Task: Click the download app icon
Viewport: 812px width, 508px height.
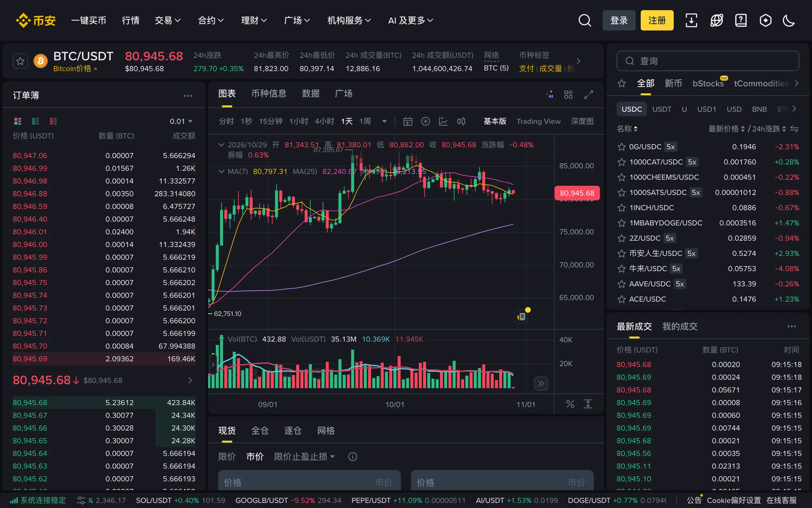Action: tap(691, 20)
